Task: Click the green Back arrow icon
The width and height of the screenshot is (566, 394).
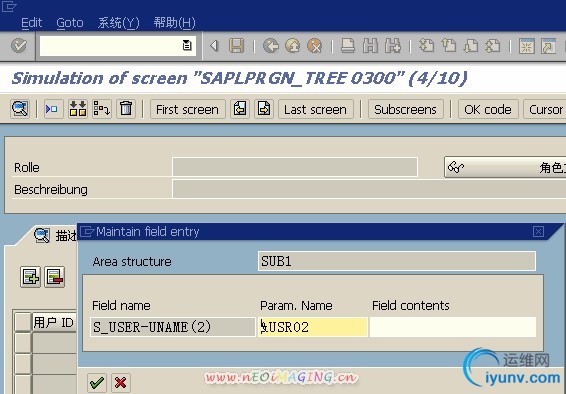Action: click(x=271, y=46)
